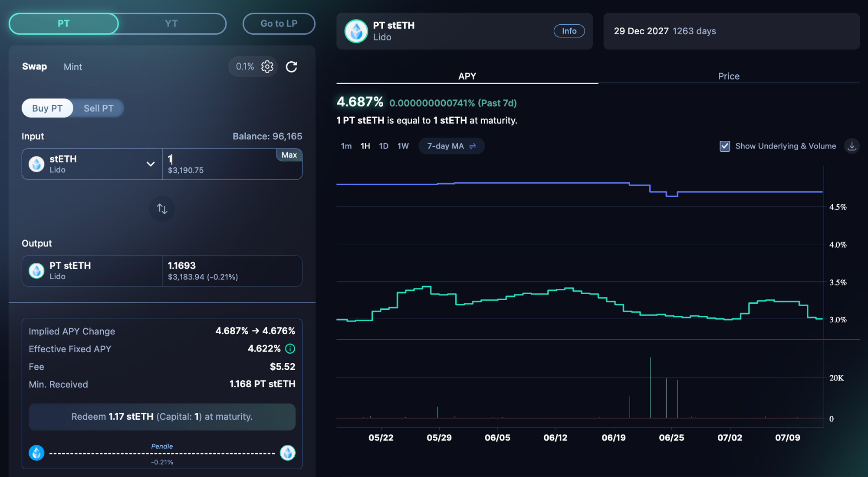The width and height of the screenshot is (868, 477).
Task: Select the 1W chart interval
Action: (403, 146)
